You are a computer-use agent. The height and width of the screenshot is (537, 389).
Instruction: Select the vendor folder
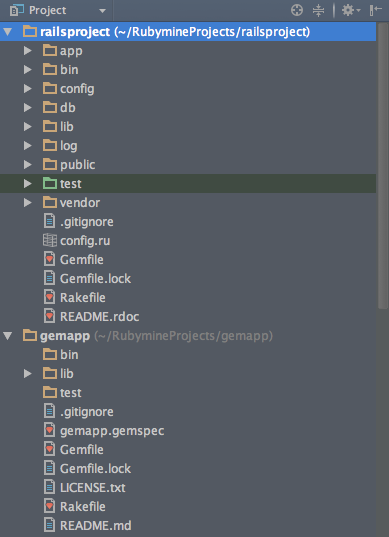tap(80, 202)
